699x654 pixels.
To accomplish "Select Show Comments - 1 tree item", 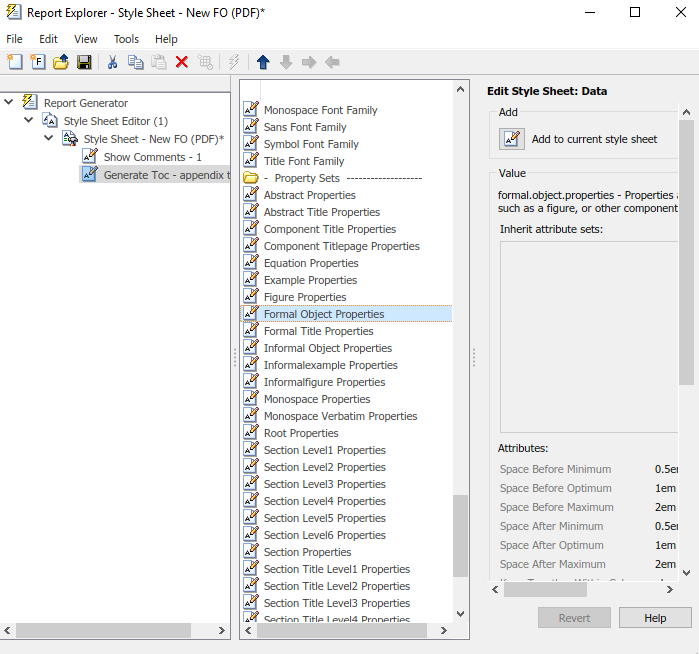I will tap(152, 157).
